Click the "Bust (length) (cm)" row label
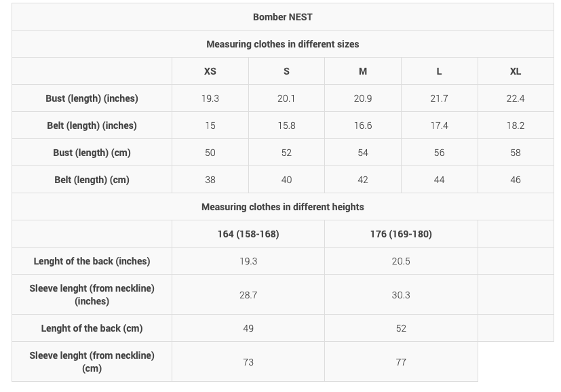 click(x=92, y=153)
